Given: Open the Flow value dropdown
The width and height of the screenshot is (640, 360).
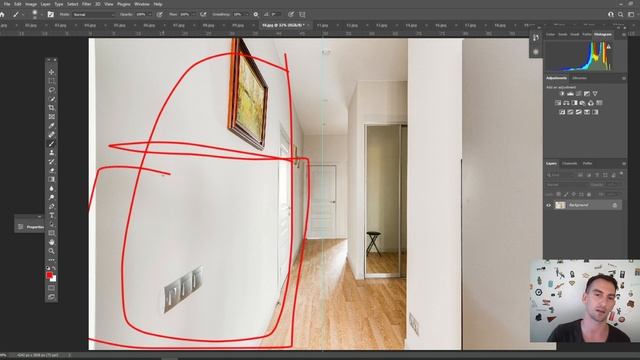Looking at the screenshot, I should click(x=193, y=15).
